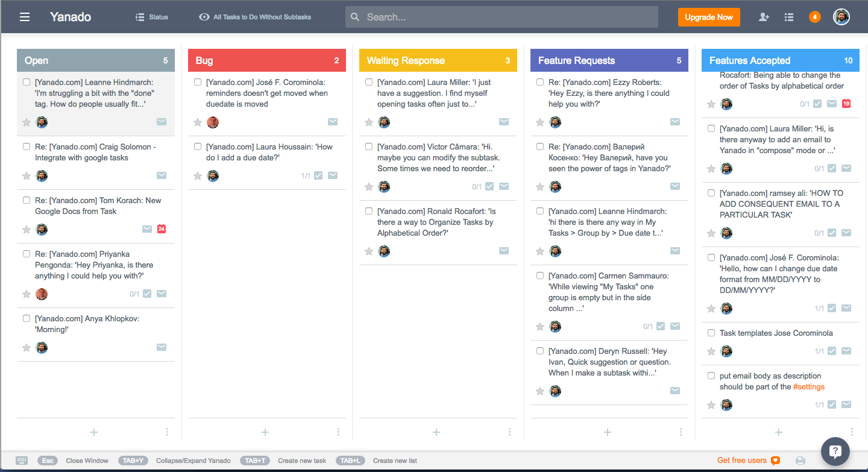
Task: Click the #settings tag link
Action: 809,386
